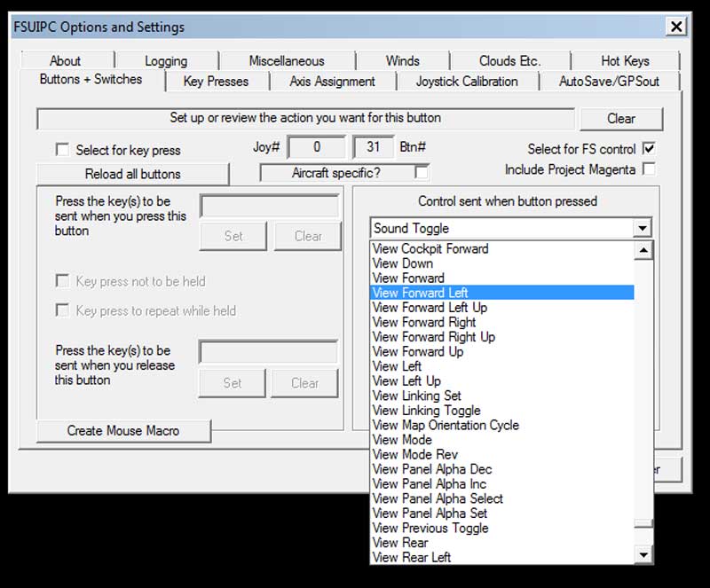Open the Clouds Etc. tab
This screenshot has height=588, width=710.
point(509,60)
